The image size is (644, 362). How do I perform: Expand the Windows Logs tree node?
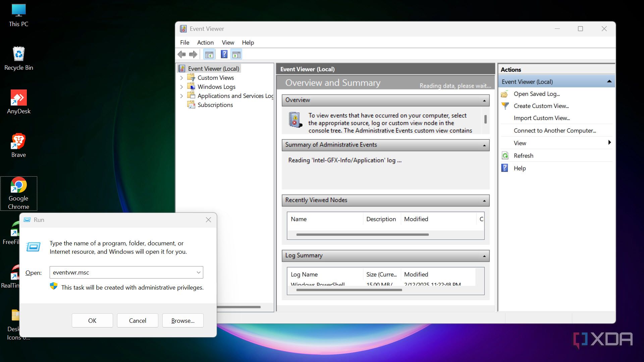pos(181,87)
